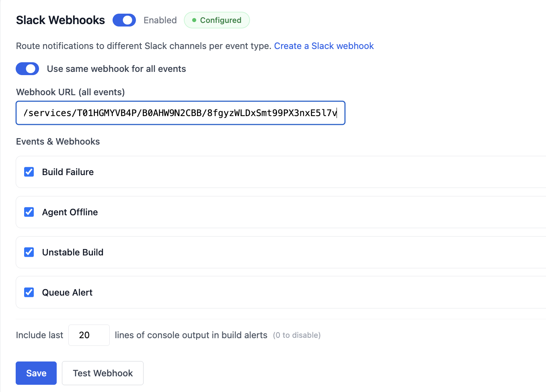
Task: Click the 'Use same webhook for all events' label
Action: tap(116, 69)
